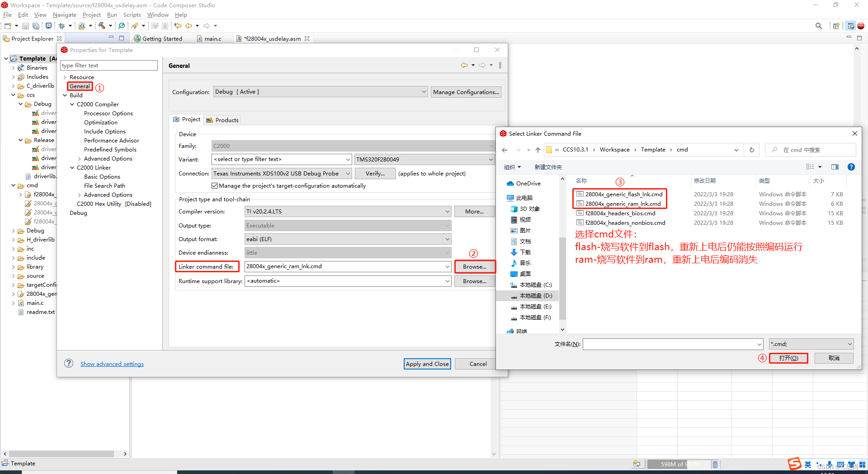Click the type filter text field
The height and width of the screenshot is (474, 868).
pyautogui.click(x=109, y=65)
